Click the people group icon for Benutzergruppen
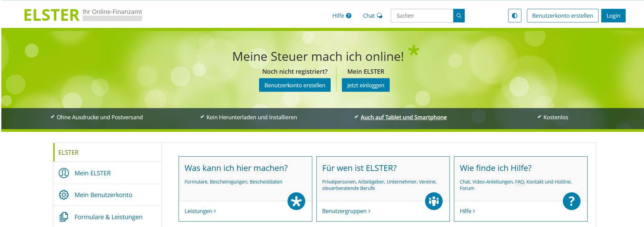644x227 pixels. pos(434,201)
